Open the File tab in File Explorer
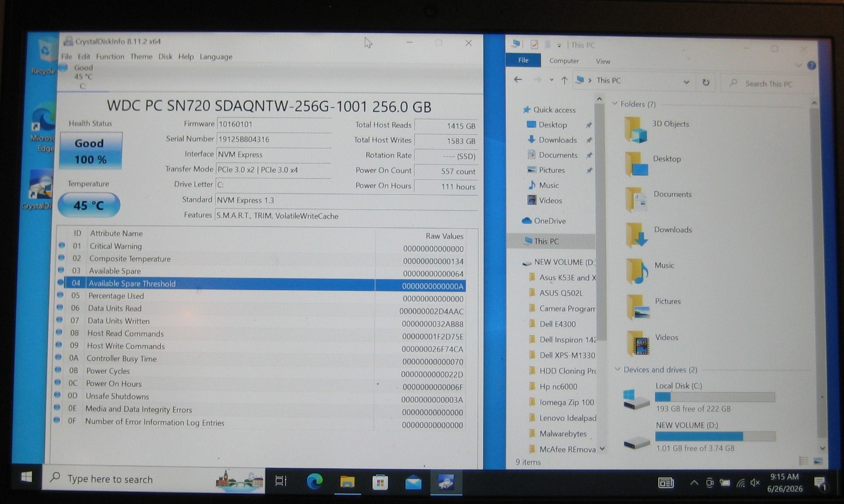 point(523,60)
